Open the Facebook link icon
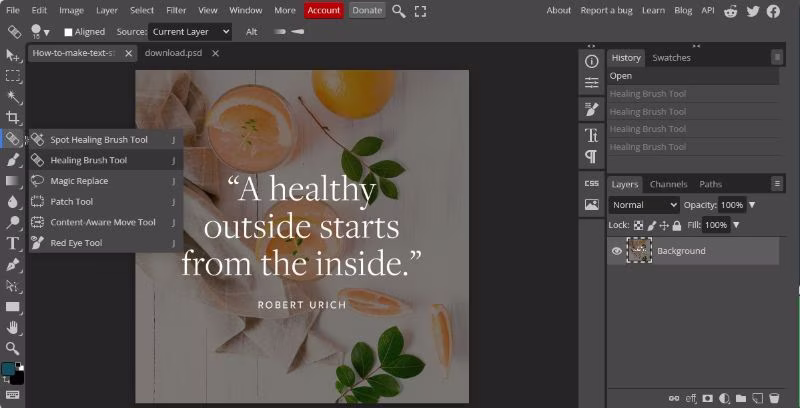The width and height of the screenshot is (800, 408). pos(773,11)
